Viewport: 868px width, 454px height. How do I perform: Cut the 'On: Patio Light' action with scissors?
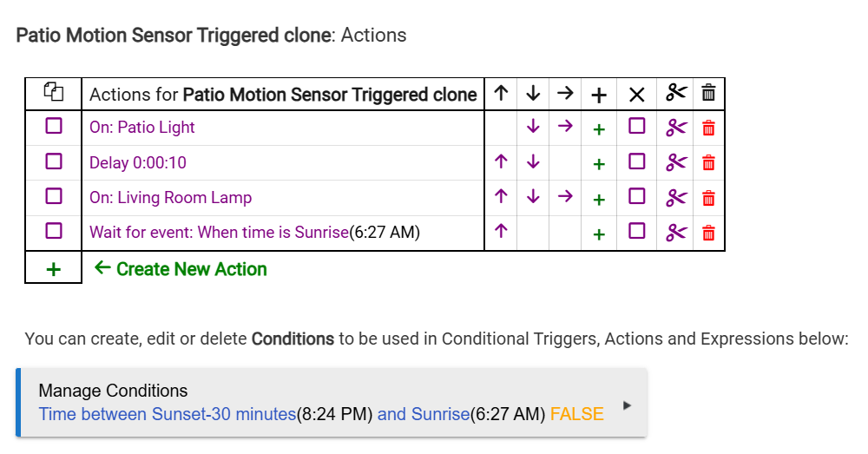(676, 128)
